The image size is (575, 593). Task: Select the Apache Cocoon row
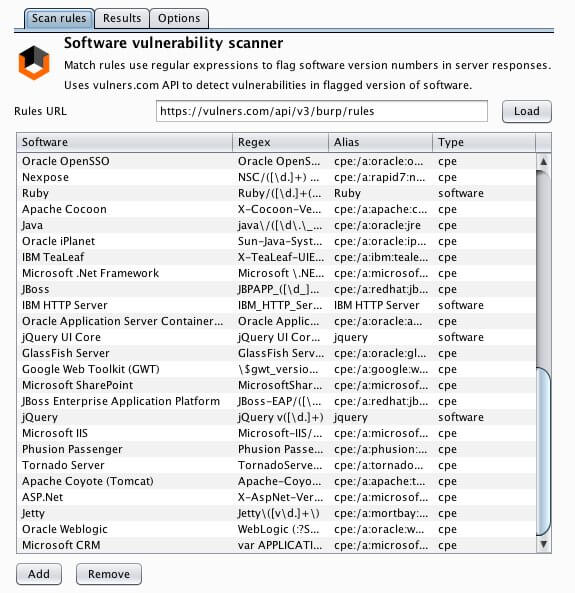[276, 210]
